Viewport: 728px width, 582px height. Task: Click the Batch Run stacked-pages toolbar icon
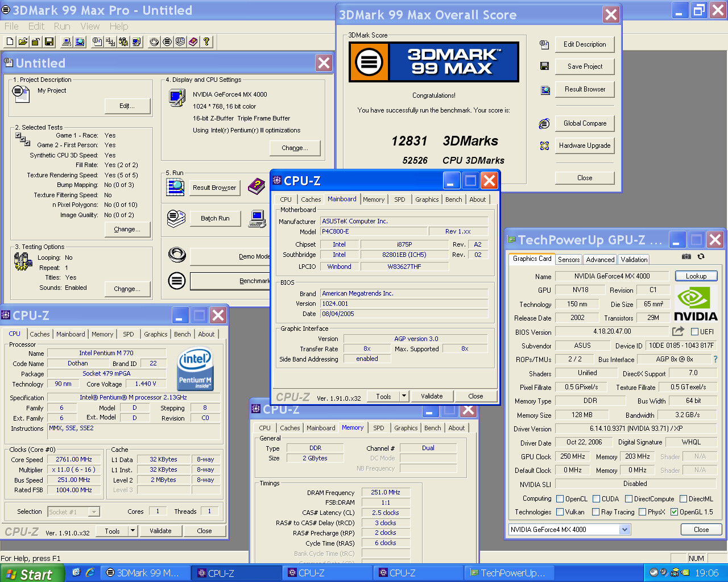pyautogui.click(x=180, y=41)
